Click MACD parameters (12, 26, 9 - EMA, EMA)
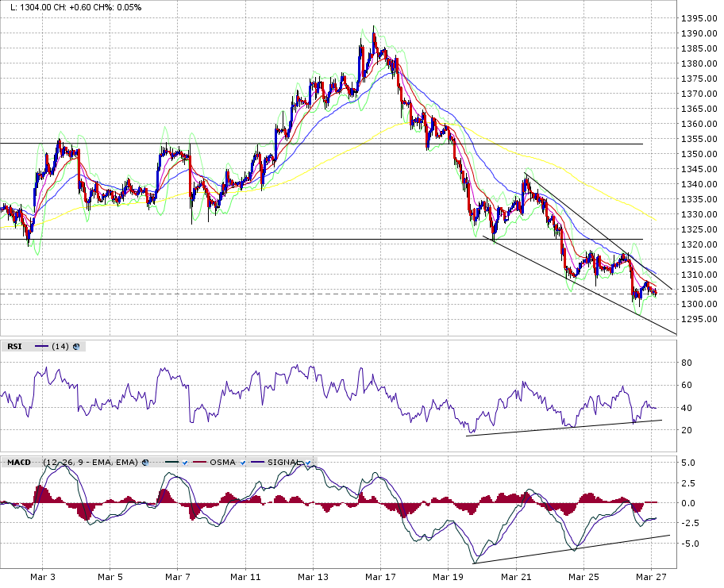The image size is (724, 588). point(90,462)
